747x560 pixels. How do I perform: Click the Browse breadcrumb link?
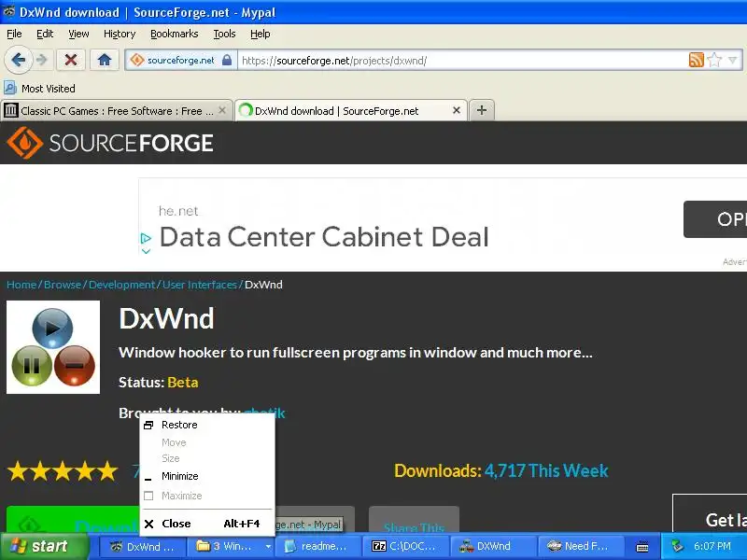[63, 285]
